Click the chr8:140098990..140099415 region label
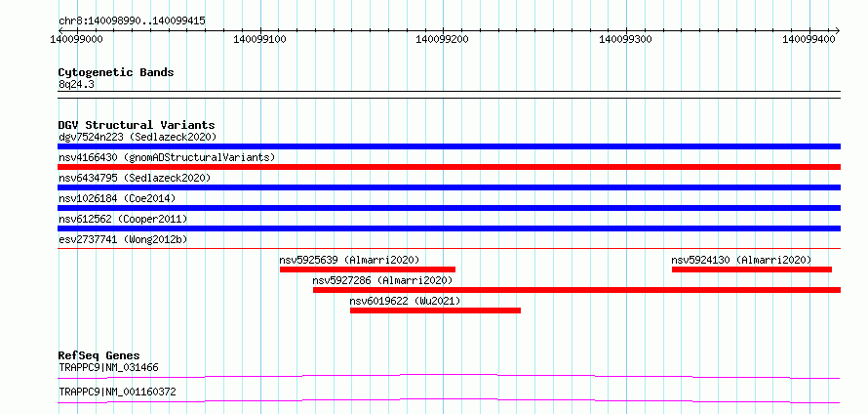 [x=132, y=21]
